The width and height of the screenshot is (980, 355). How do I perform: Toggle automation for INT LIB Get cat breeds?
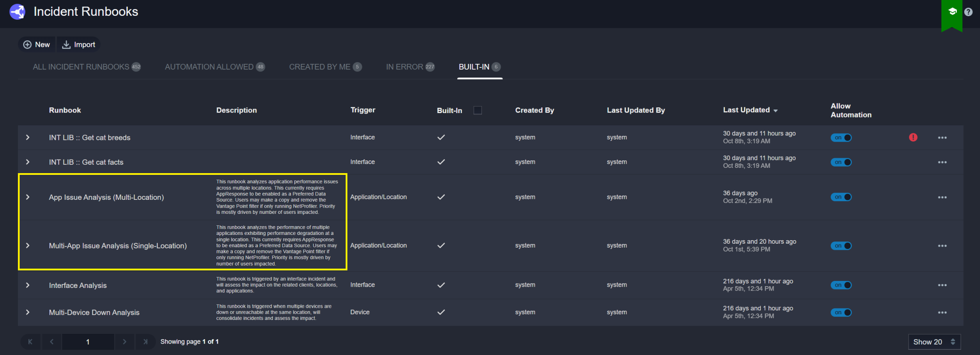click(x=841, y=138)
